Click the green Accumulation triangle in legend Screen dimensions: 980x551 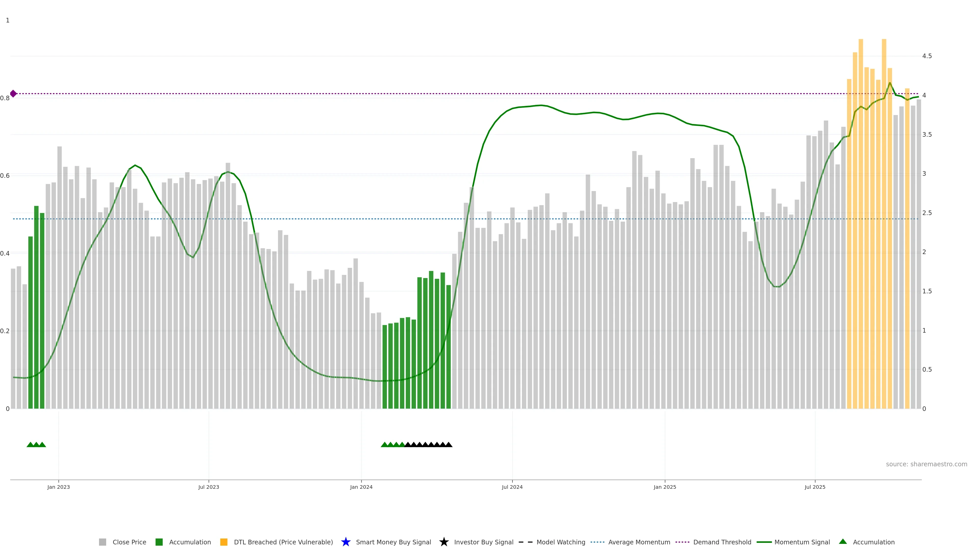(843, 542)
